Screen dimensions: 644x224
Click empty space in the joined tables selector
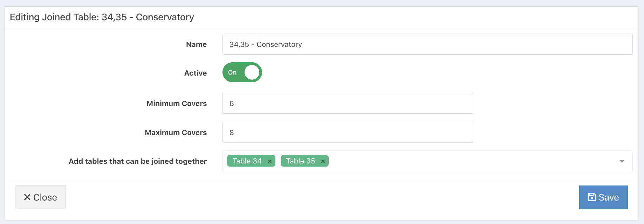point(455,161)
